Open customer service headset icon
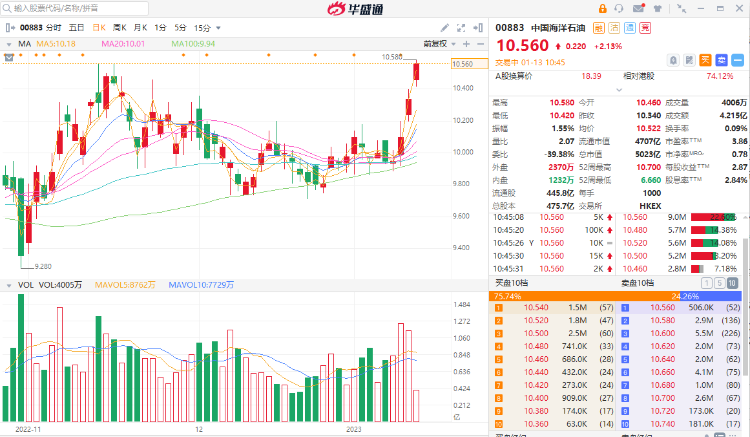 pos(619,9)
